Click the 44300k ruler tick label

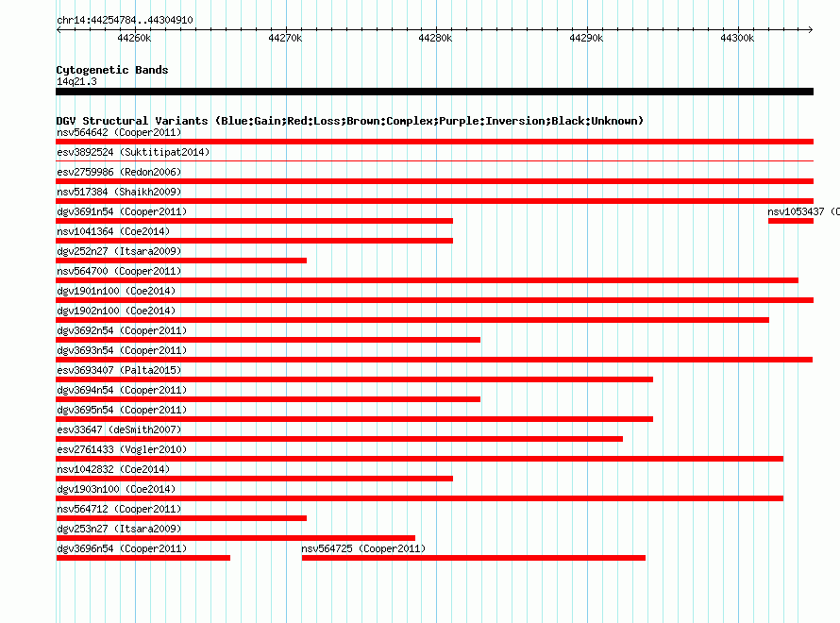738,38
